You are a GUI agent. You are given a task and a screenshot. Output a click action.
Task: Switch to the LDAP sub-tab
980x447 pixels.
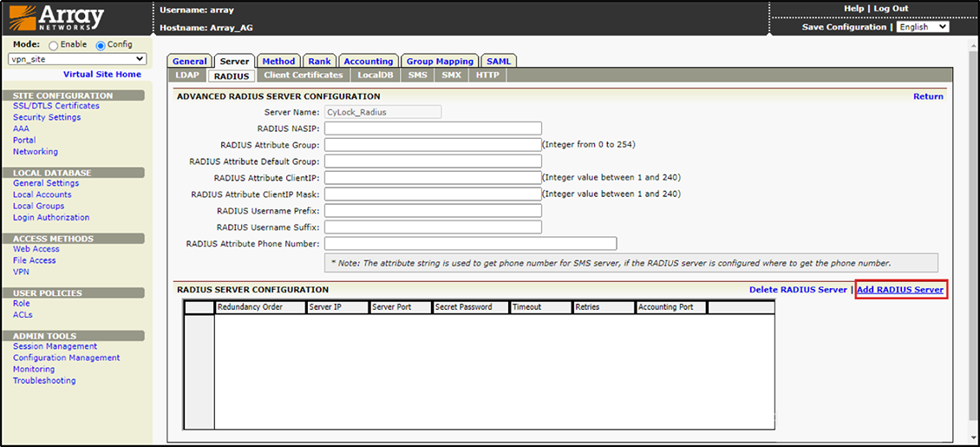(x=187, y=76)
